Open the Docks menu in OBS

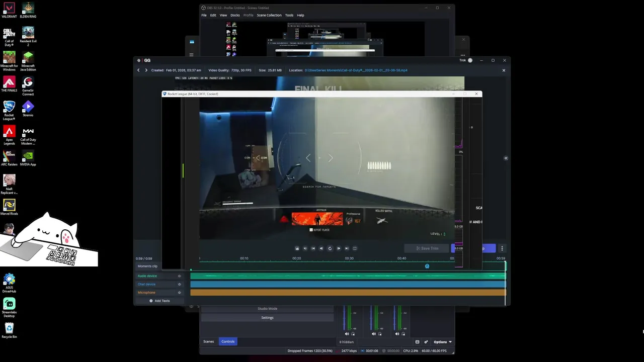point(235,15)
